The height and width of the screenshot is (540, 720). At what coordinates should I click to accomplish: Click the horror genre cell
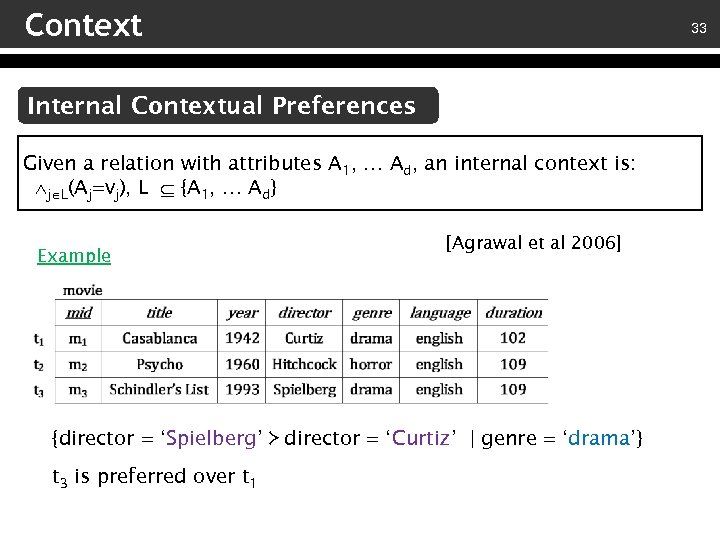pos(372,364)
